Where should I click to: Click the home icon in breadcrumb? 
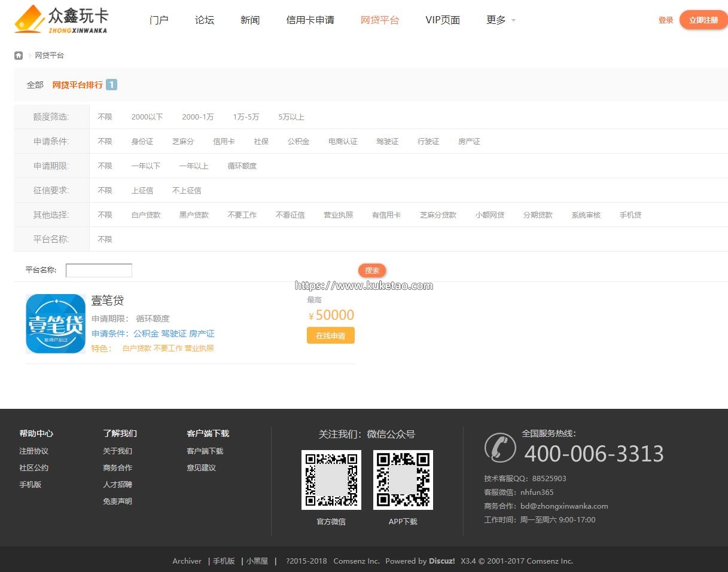point(19,56)
